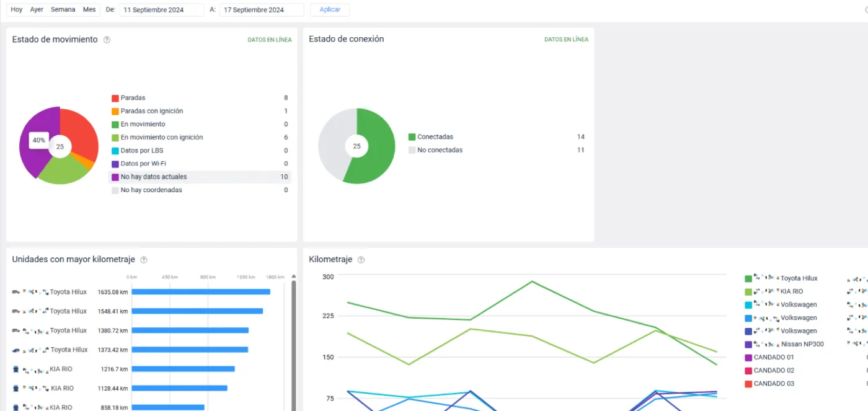Show the help tooltip icon beside Kilometraje
The image size is (868, 411).
pos(361,260)
